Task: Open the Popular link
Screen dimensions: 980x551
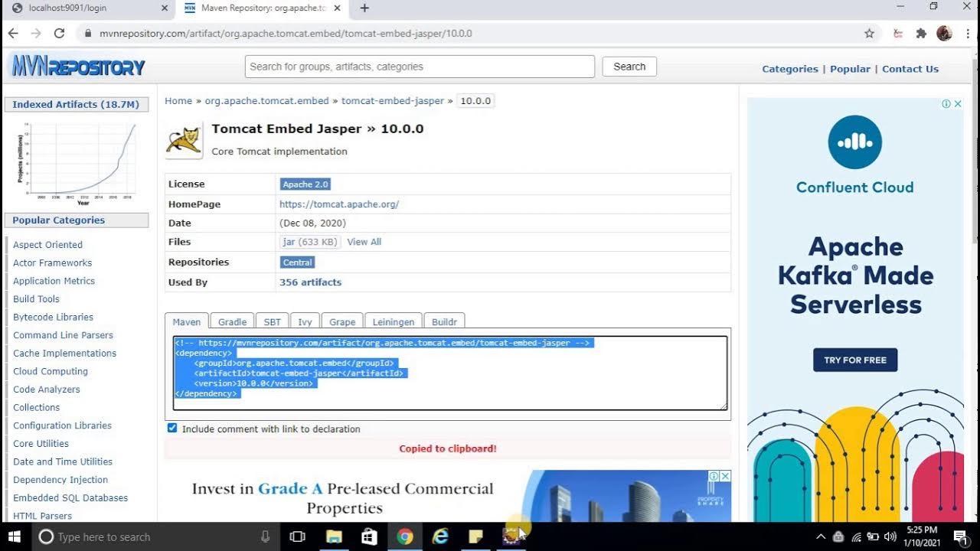Action: click(851, 69)
